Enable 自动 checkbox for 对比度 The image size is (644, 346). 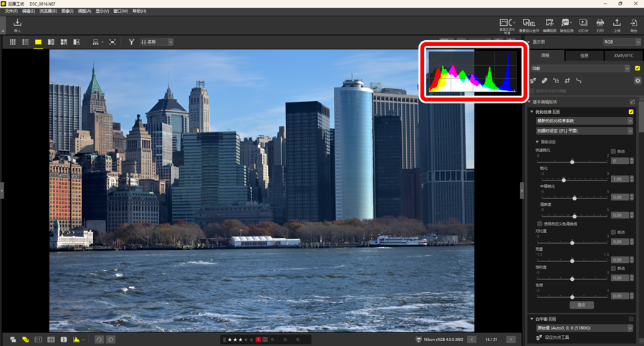(x=613, y=232)
